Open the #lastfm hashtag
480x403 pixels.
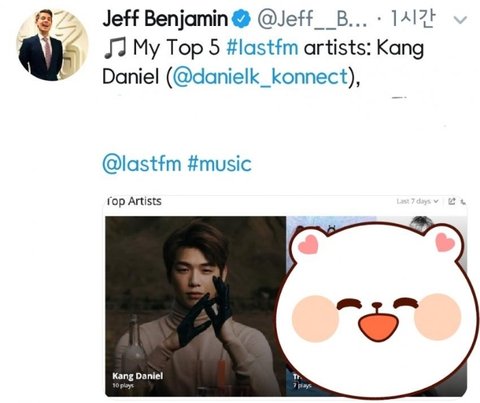[x=262, y=47]
